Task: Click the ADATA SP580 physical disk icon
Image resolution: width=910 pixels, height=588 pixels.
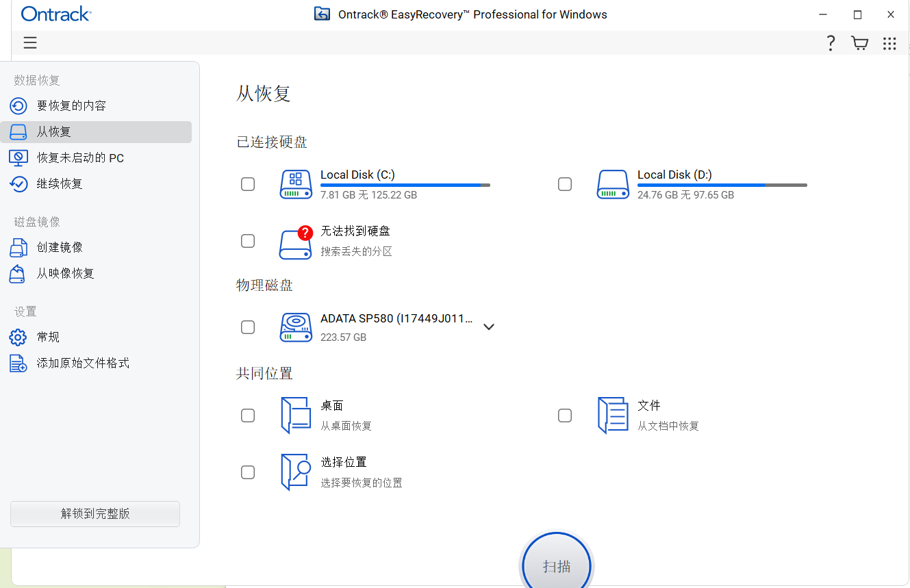Action: (x=296, y=327)
